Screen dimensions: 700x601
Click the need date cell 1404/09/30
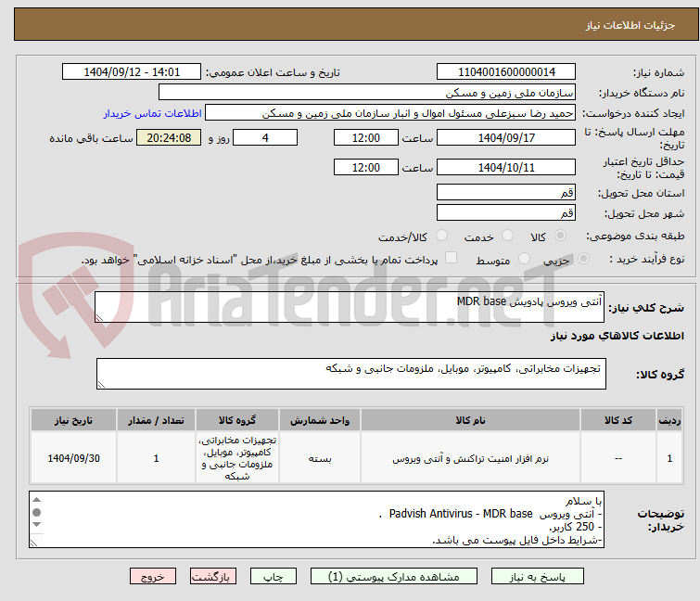point(73,458)
